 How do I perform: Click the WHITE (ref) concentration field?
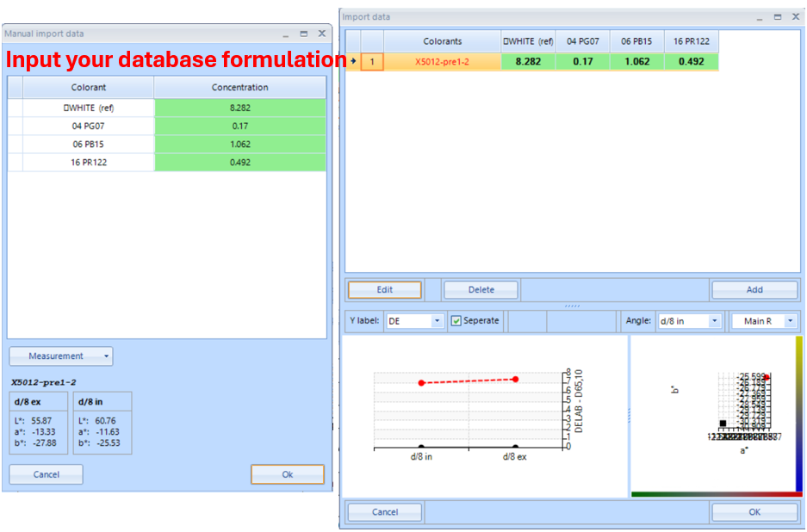240,108
